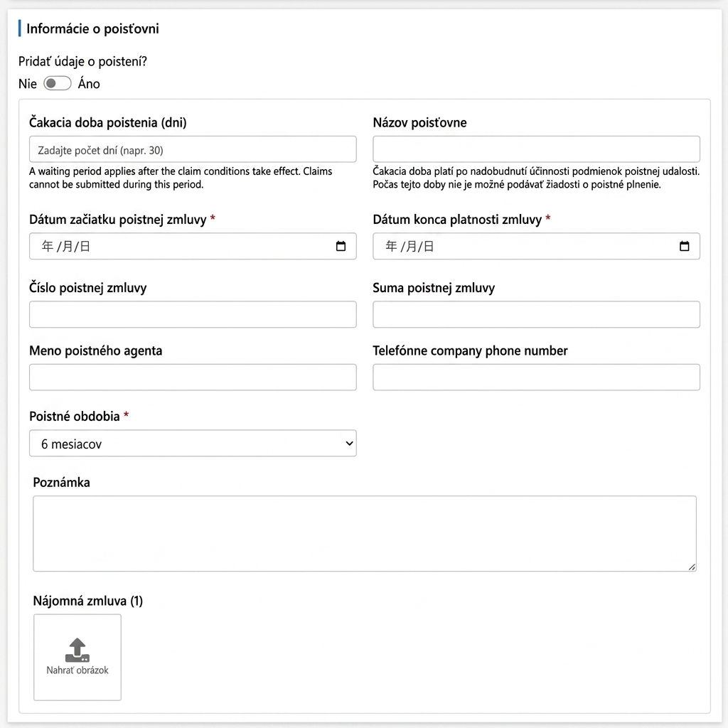Click the Áno label beside the switch
Viewport: 728px width, 728px height.
[89, 84]
